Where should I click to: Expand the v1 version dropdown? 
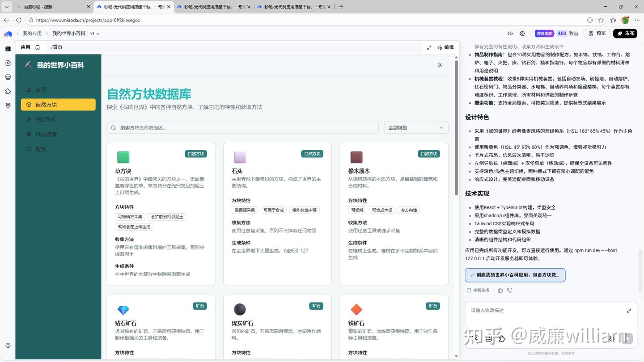coord(94,33)
